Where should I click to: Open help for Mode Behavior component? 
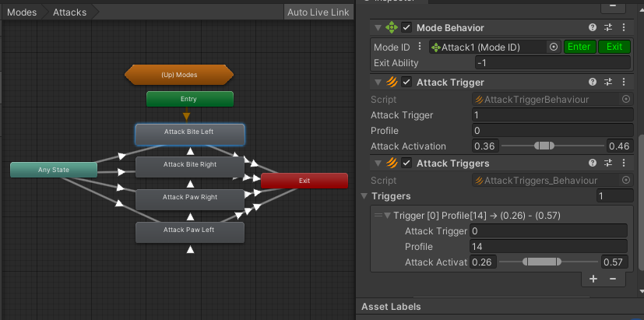593,28
